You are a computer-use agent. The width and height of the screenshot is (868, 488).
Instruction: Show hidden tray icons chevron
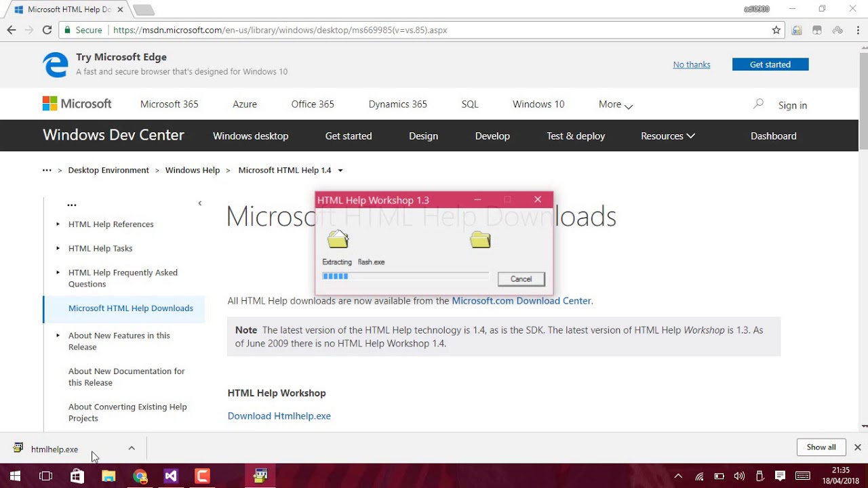coord(678,476)
